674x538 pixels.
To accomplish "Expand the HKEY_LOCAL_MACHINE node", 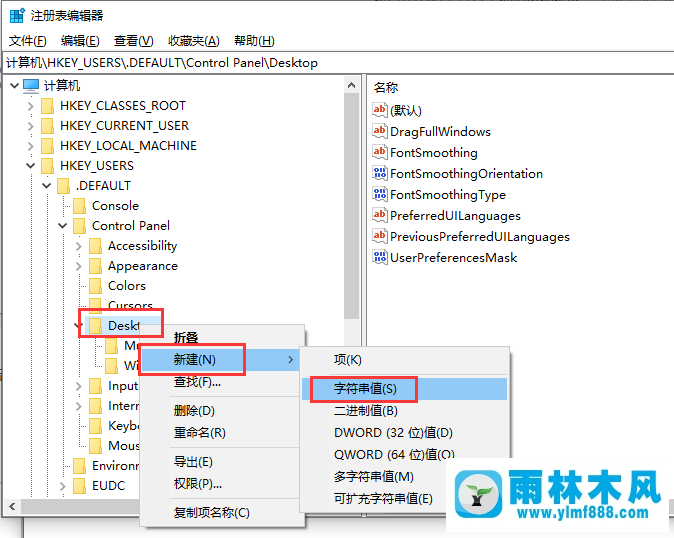I will click(31, 146).
